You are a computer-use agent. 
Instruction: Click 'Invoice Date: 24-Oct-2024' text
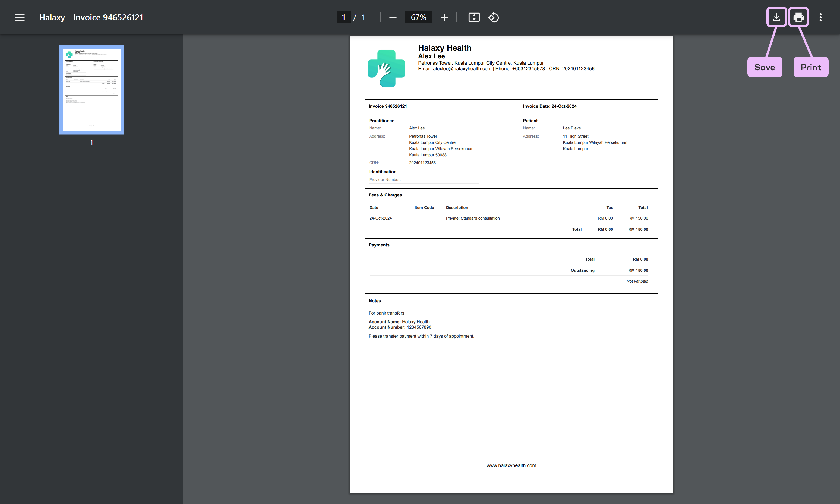tap(550, 106)
